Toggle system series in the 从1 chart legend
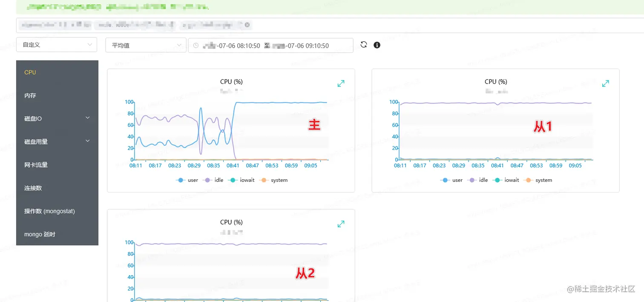This screenshot has width=644, height=302. (538, 180)
